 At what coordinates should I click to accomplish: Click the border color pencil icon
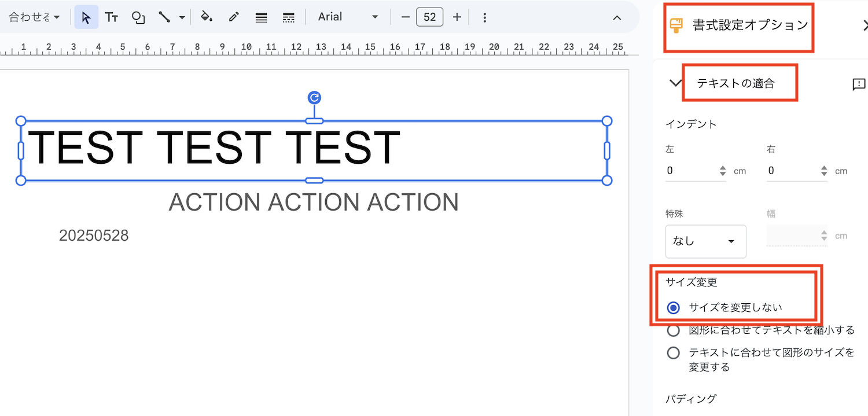[234, 17]
